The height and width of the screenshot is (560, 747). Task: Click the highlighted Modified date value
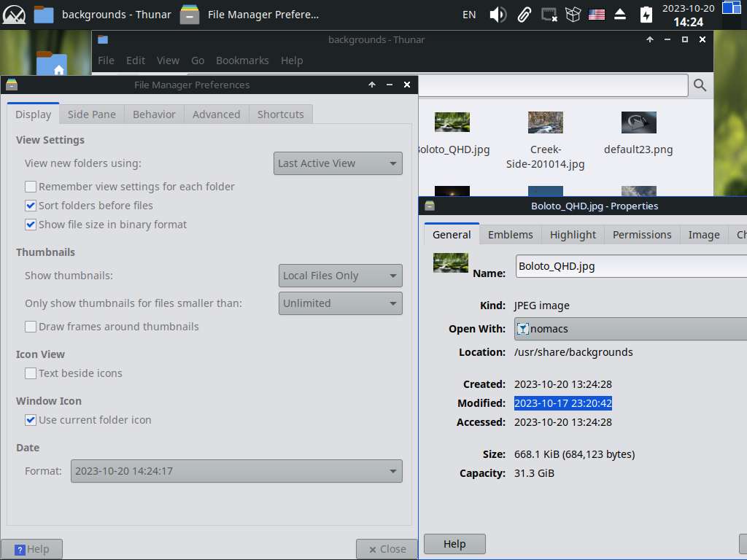coord(562,403)
